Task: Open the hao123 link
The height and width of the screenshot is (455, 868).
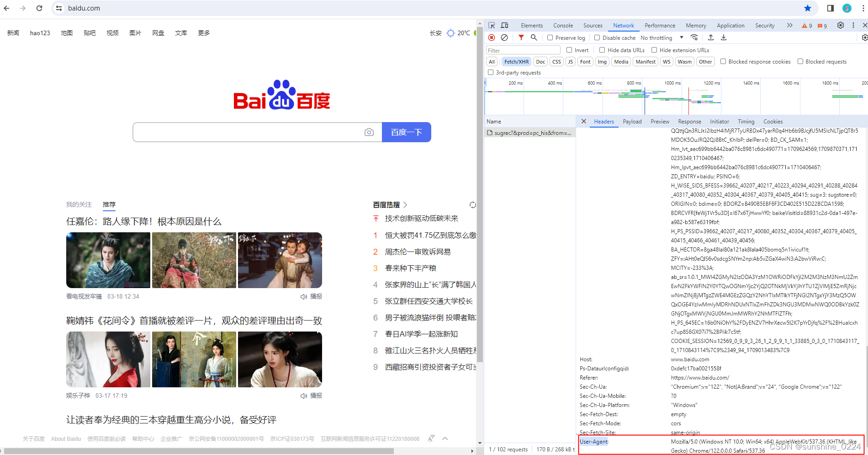Action: 40,32
